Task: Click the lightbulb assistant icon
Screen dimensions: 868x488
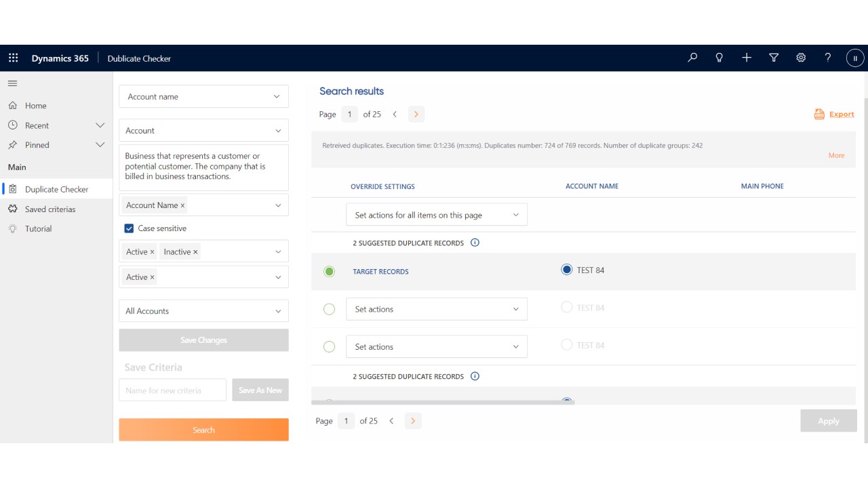Action: 719,58
